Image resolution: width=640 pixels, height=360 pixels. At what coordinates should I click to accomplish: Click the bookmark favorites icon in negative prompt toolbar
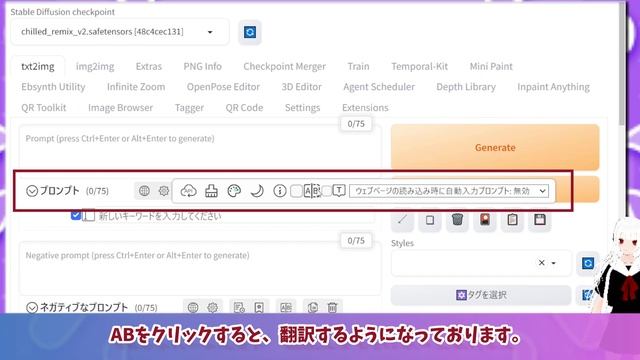coord(259,307)
